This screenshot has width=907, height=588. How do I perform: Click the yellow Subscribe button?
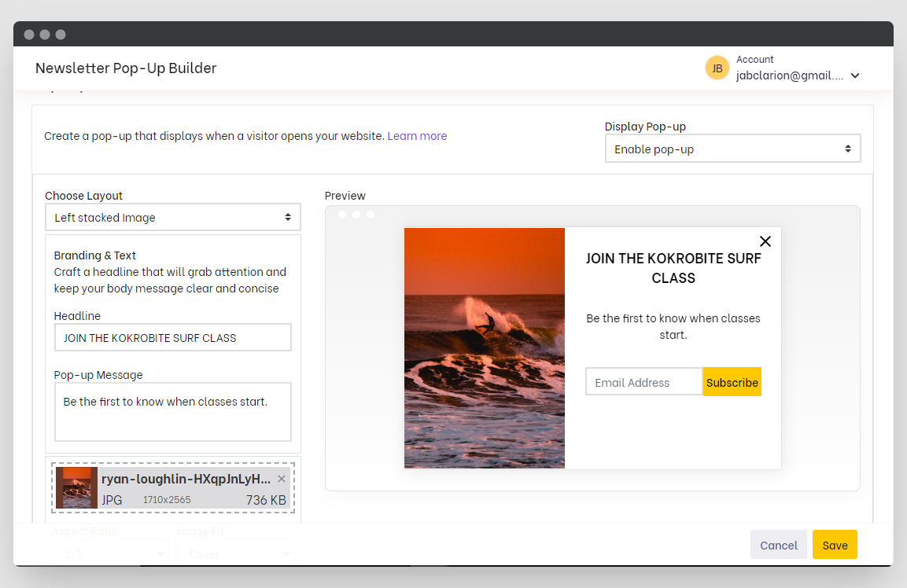pyautogui.click(x=732, y=382)
